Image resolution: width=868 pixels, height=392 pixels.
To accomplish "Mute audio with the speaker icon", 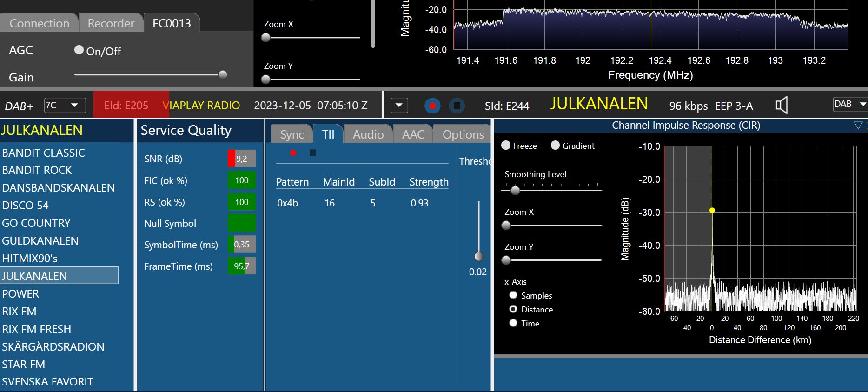I will (x=782, y=106).
